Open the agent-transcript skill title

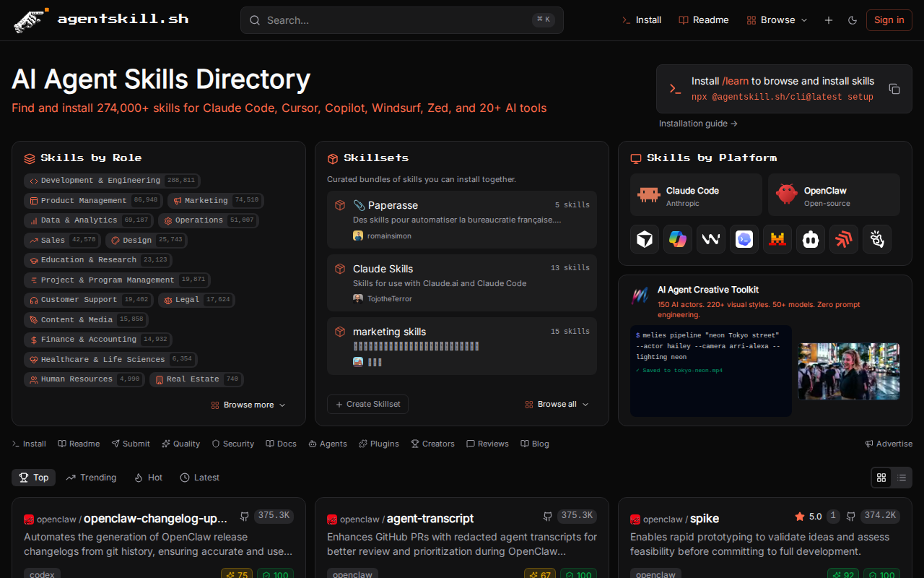coord(430,518)
